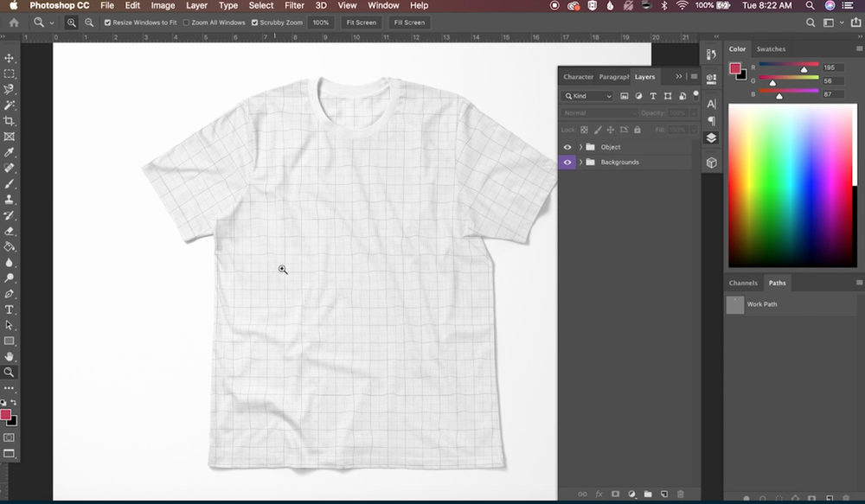Click the Fit Screen button
This screenshot has width=865, height=504.
tap(362, 22)
